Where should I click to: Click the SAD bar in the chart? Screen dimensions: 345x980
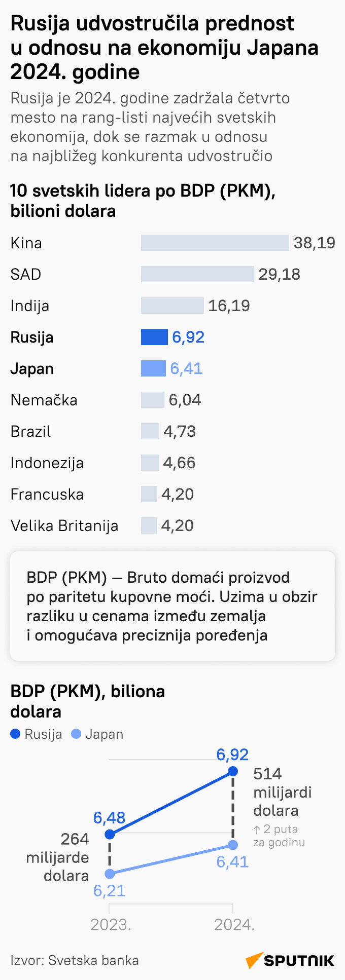197,274
